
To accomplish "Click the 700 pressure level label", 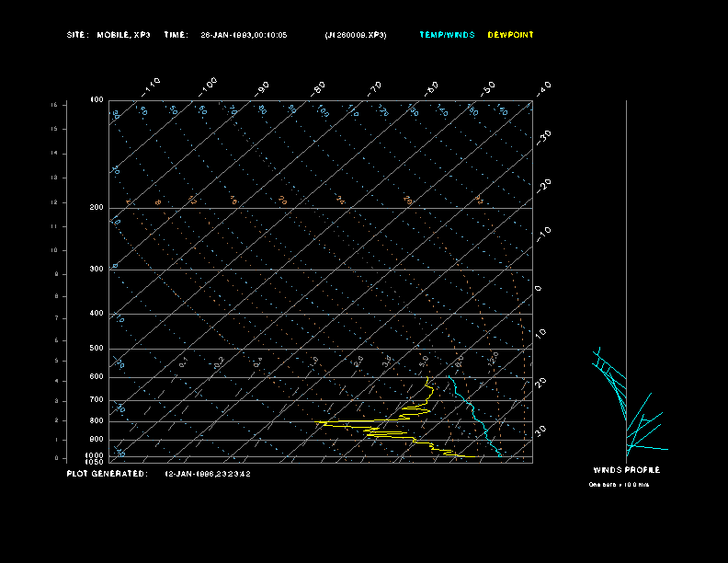I will [x=97, y=399].
